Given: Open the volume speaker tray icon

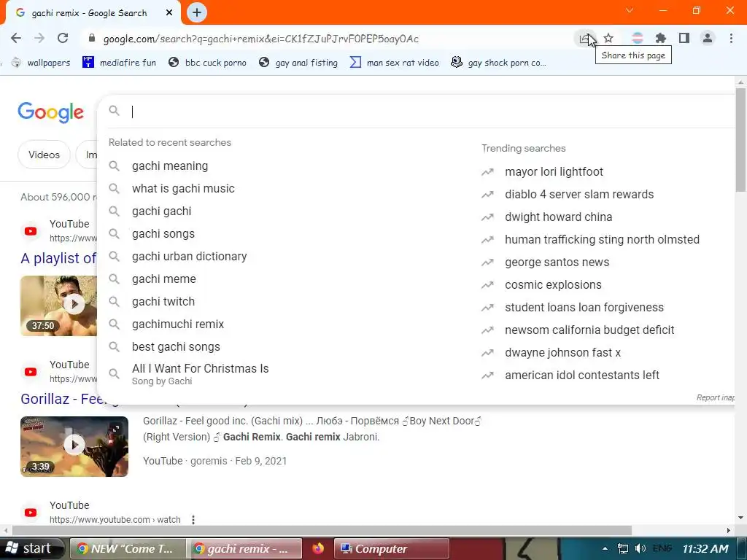Looking at the screenshot, I should [x=640, y=548].
